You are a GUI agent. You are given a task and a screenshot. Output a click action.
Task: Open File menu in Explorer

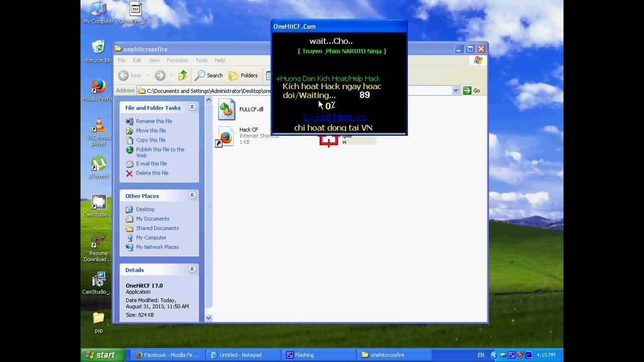pyautogui.click(x=122, y=60)
